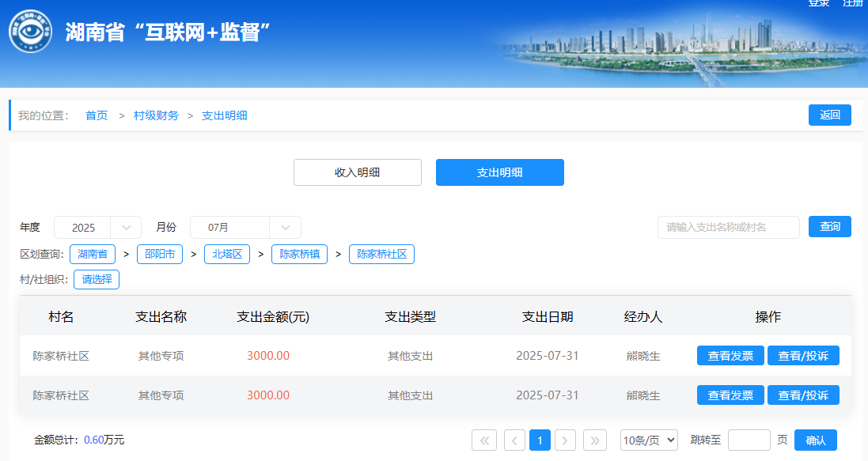Select the 支出明细 tab
Screen dimensions: 868x461
(499, 172)
